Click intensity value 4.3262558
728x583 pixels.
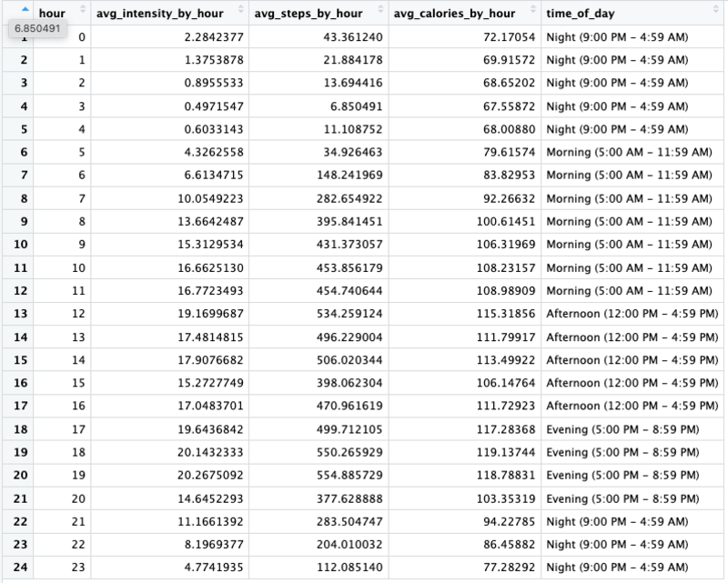coord(214,152)
